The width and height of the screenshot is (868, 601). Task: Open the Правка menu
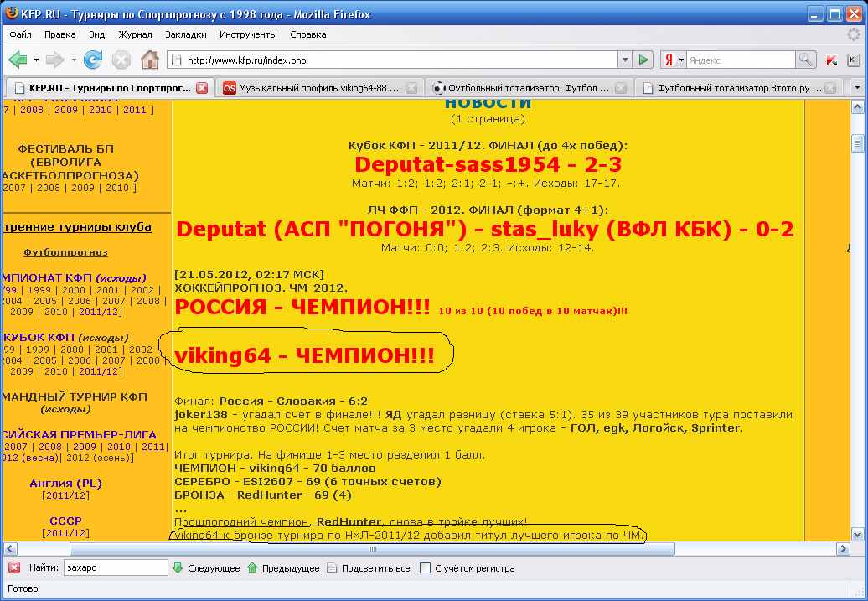point(59,34)
